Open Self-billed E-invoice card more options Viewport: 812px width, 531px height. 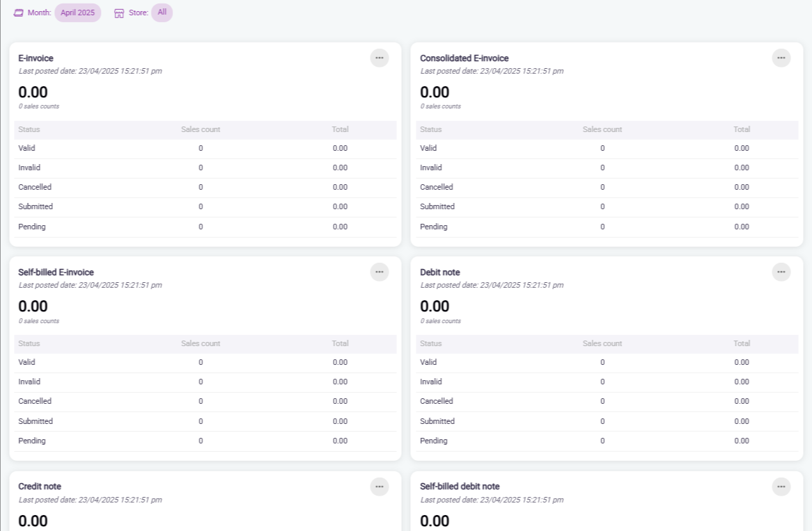click(379, 272)
